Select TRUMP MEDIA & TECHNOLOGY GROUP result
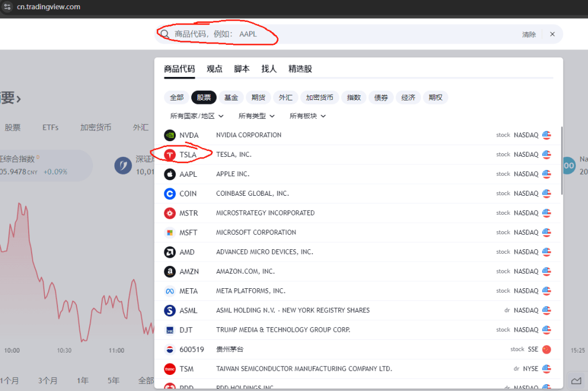 coord(283,330)
